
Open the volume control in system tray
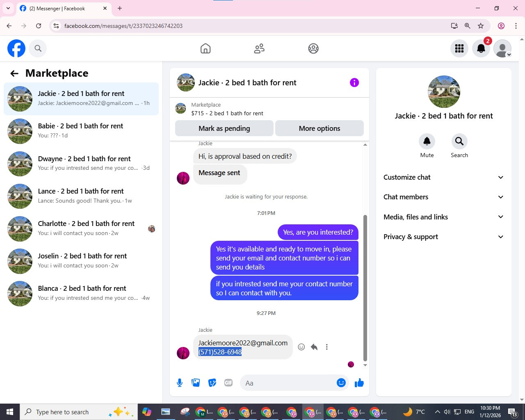coord(447,412)
